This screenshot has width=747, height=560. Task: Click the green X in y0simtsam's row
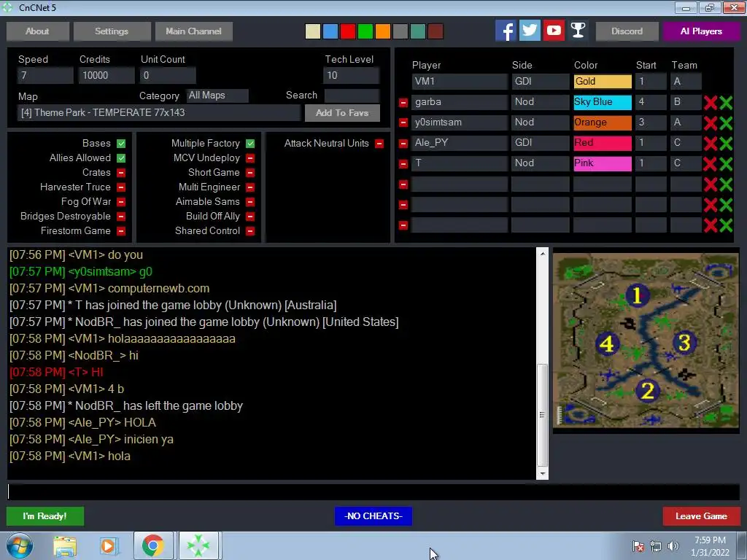[x=726, y=122]
